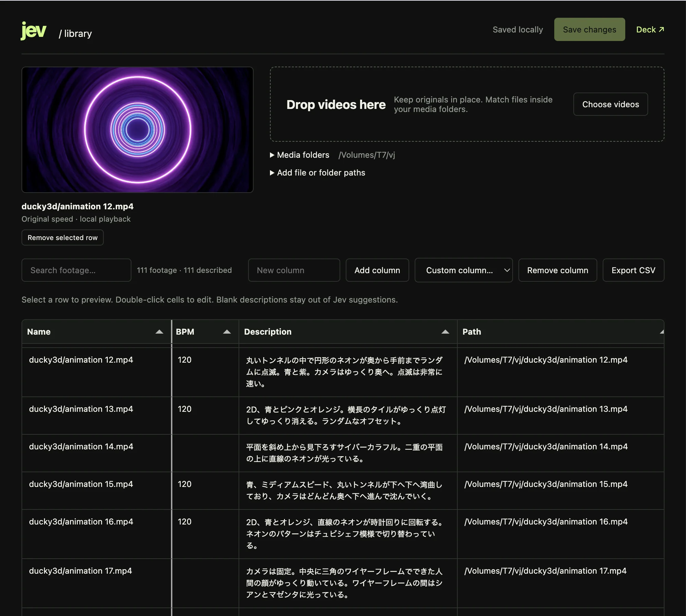Click BPM cell of animation 16.mp4

tap(205, 534)
